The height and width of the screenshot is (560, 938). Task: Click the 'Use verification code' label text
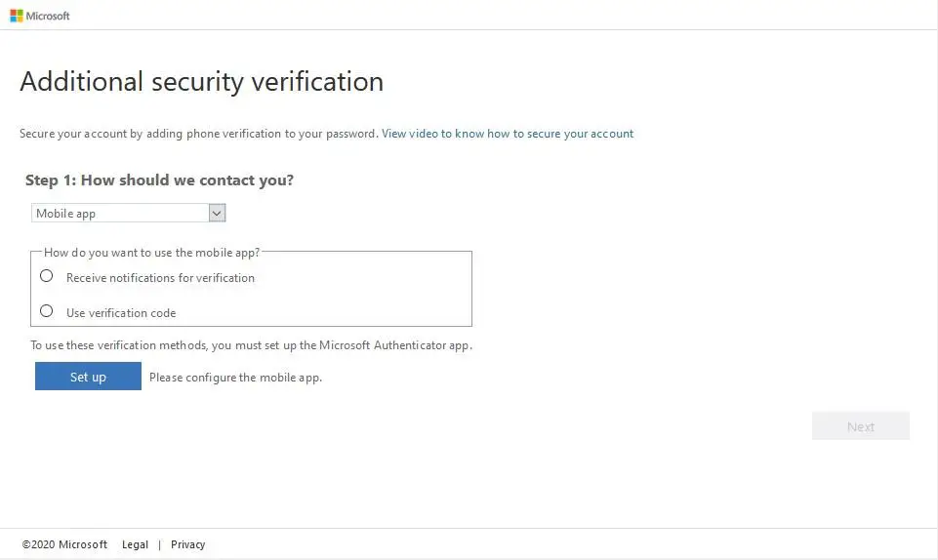(x=121, y=313)
